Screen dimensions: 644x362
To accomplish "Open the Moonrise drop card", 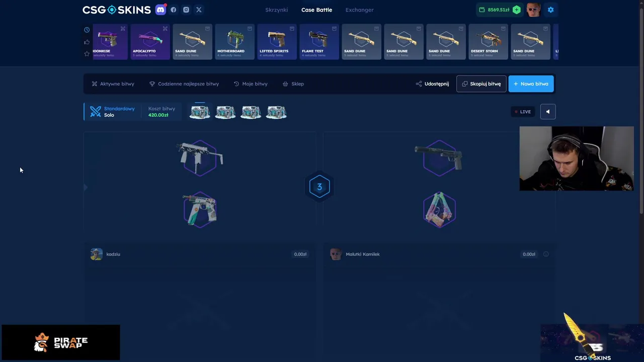I will 110,42.
